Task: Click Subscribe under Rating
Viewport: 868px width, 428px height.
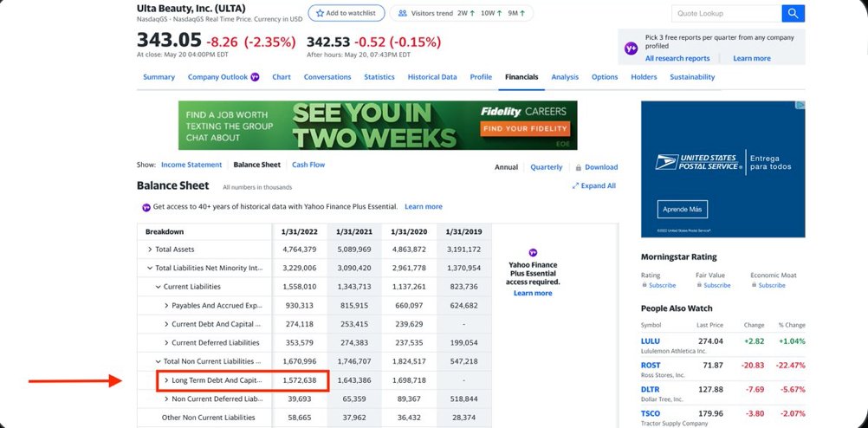Action: tap(662, 286)
